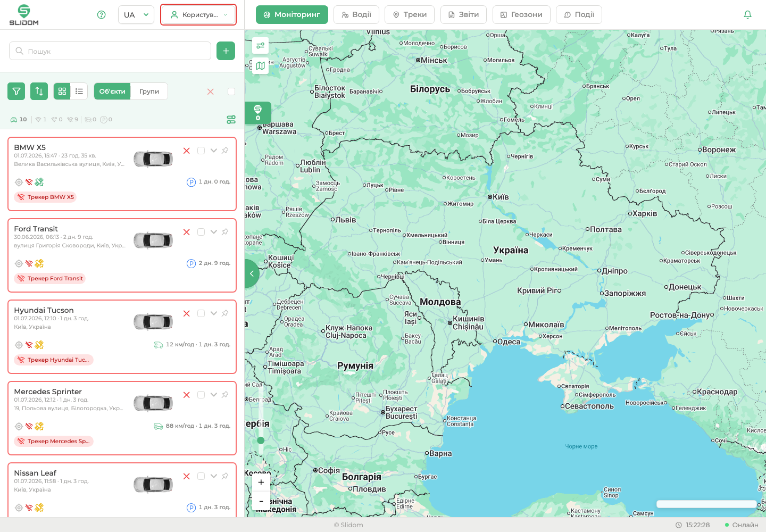The image size is (766, 532).
Task: Open the funnel filter button
Action: click(x=16, y=92)
